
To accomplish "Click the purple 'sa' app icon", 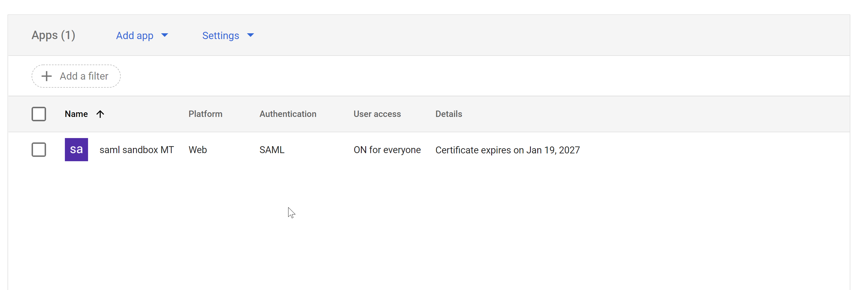I will [x=76, y=150].
